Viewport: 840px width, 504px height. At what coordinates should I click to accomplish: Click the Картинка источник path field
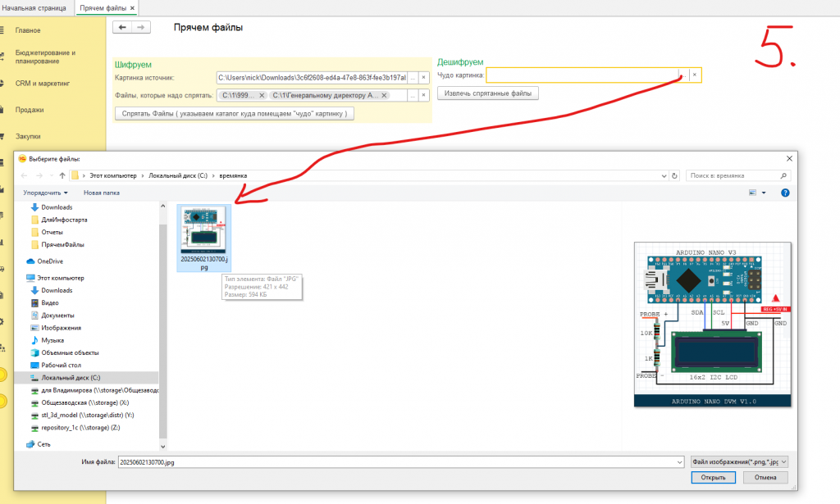click(312, 78)
